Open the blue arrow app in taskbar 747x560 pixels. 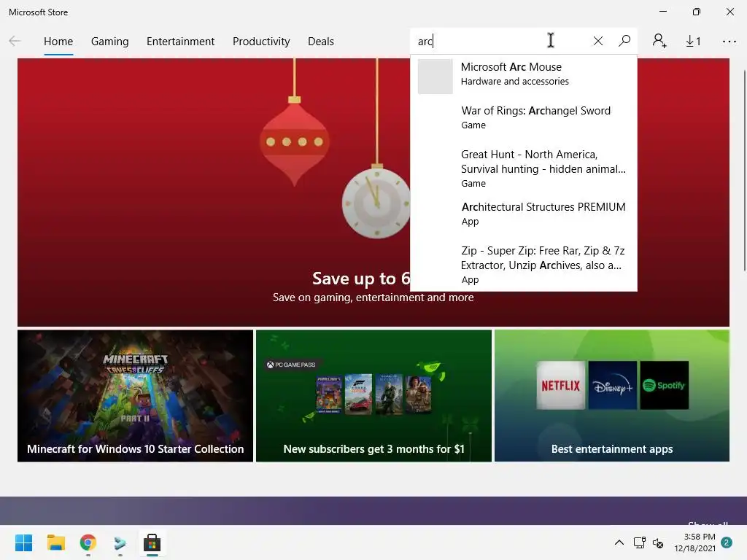click(120, 542)
